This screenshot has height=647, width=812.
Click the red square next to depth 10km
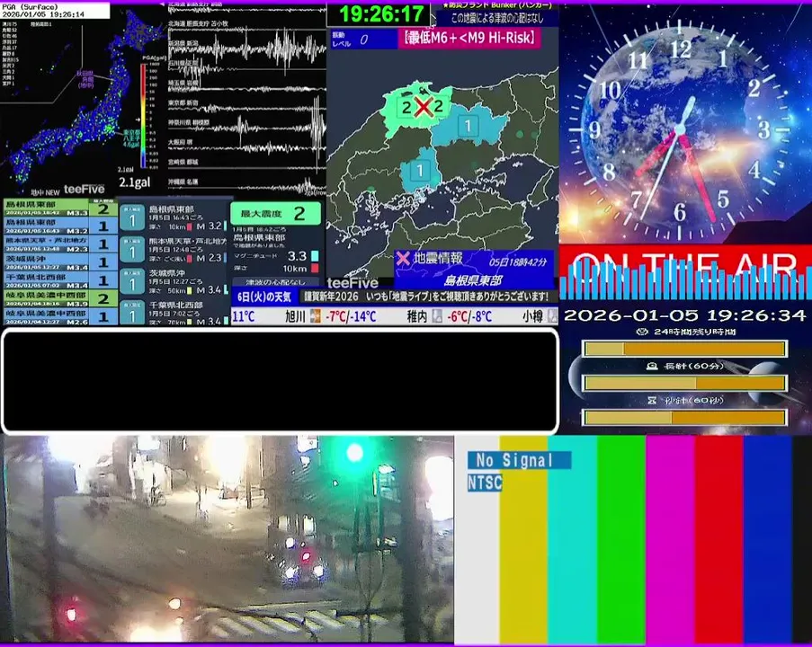click(315, 268)
